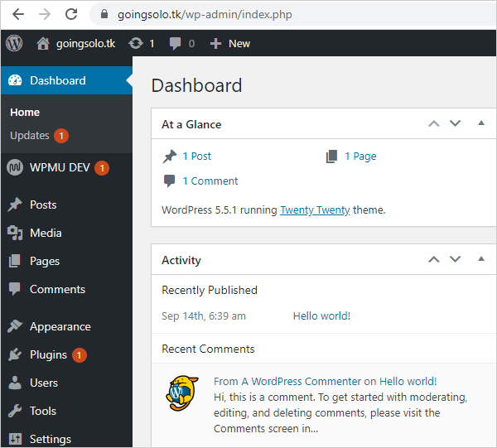Open Media menu label
497x448 pixels.
pyautogui.click(x=46, y=233)
